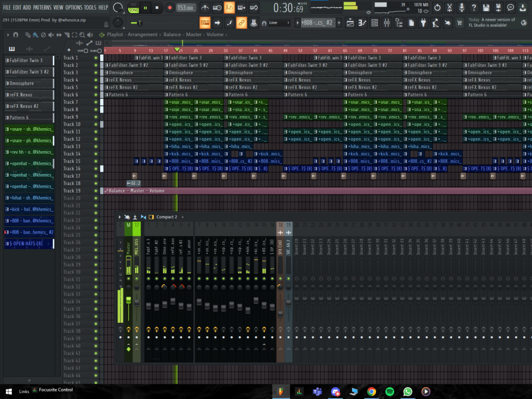
Task: Toggle wait for input to start
Action: tap(217, 7)
